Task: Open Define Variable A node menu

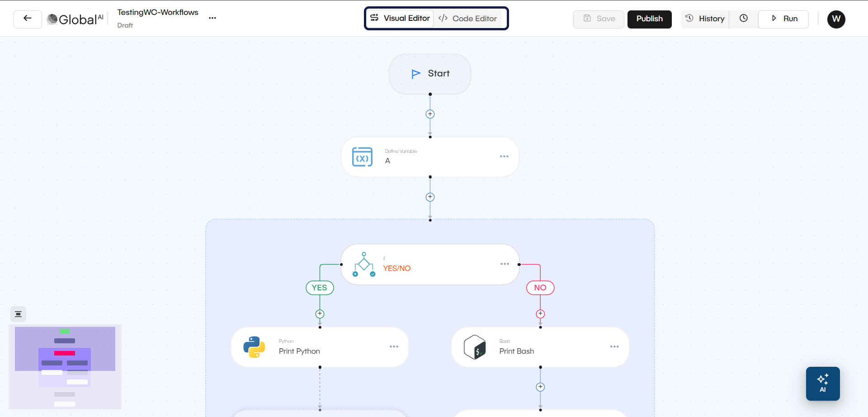Action: click(504, 156)
